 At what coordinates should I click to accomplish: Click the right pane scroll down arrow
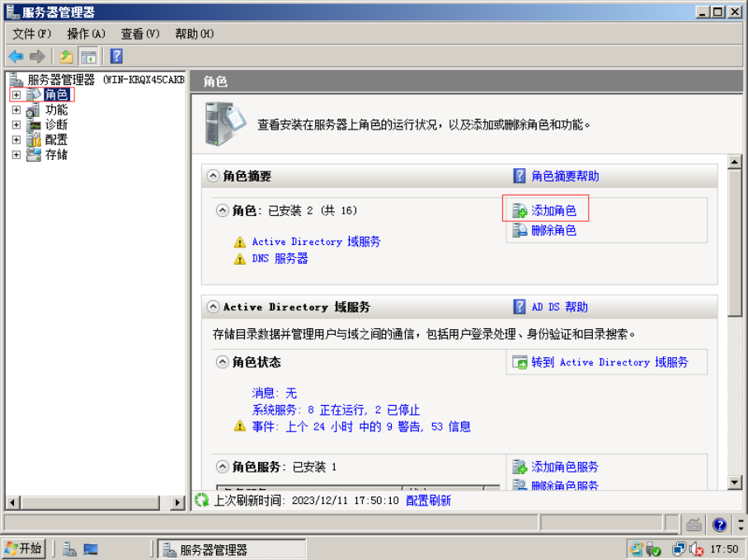[735, 482]
